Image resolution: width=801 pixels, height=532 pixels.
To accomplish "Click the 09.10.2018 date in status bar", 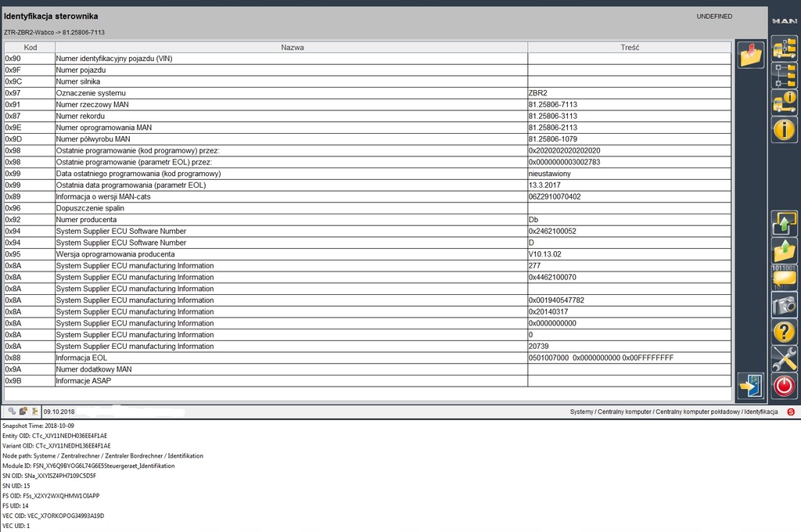I will coord(59,412).
